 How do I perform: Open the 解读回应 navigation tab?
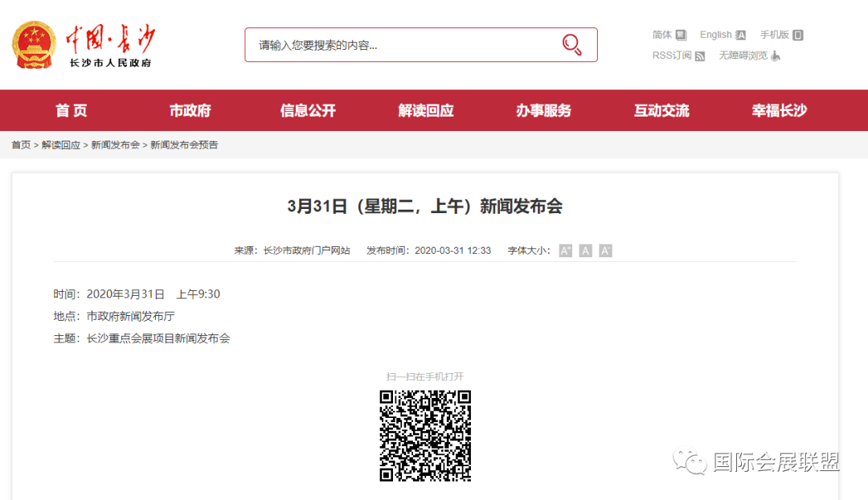pyautogui.click(x=426, y=111)
